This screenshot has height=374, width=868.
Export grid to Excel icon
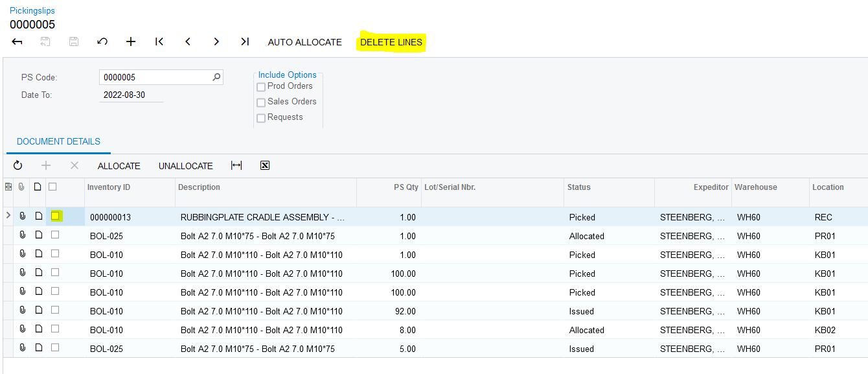[264, 165]
